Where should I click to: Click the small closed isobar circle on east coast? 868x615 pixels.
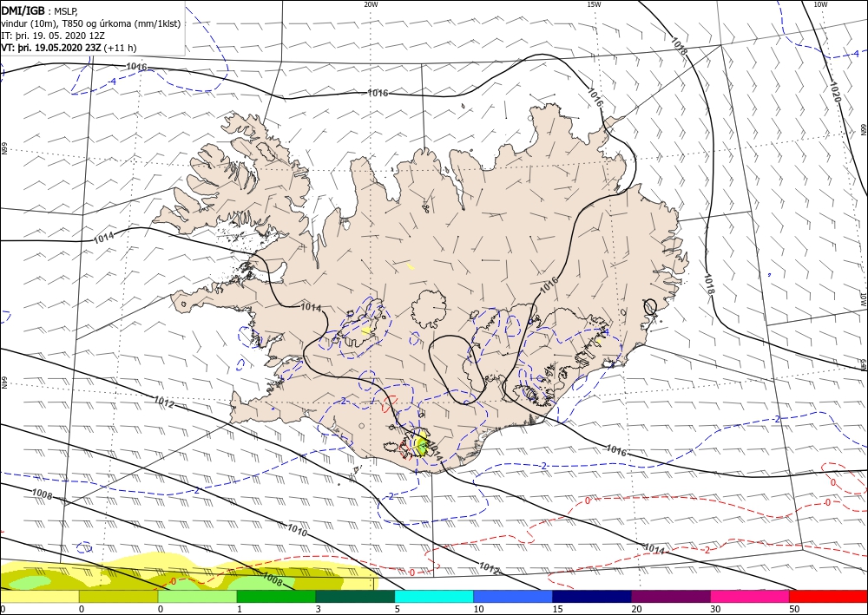tap(650, 306)
